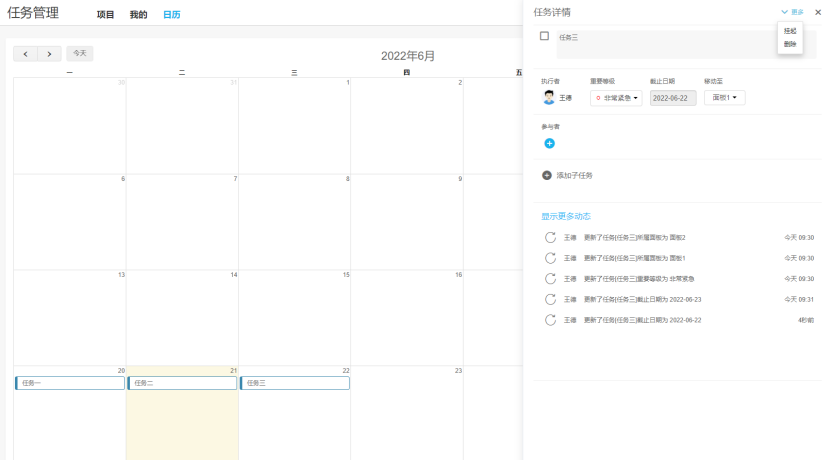Open 任务一 event on the calendar
832x460 pixels.
[70, 383]
